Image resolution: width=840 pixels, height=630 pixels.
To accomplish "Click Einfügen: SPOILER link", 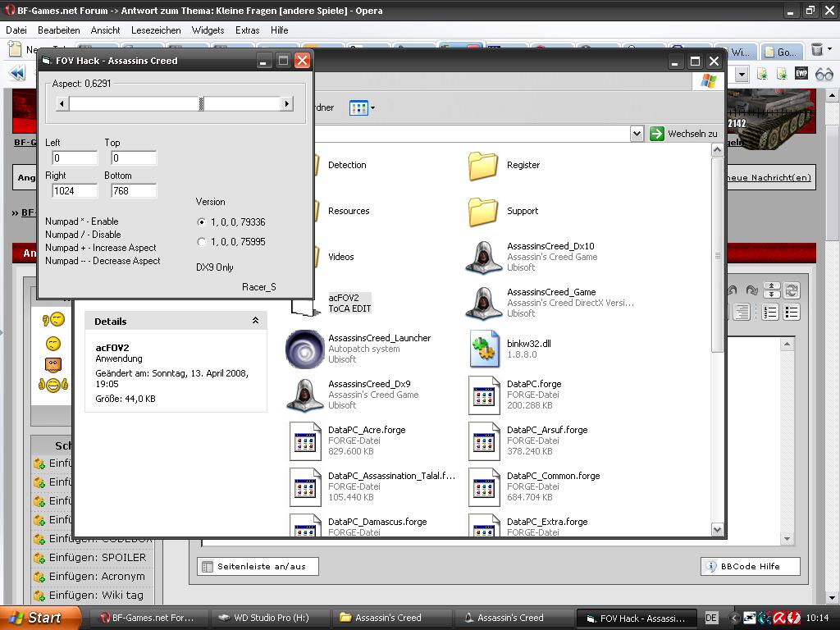I will click(x=98, y=557).
